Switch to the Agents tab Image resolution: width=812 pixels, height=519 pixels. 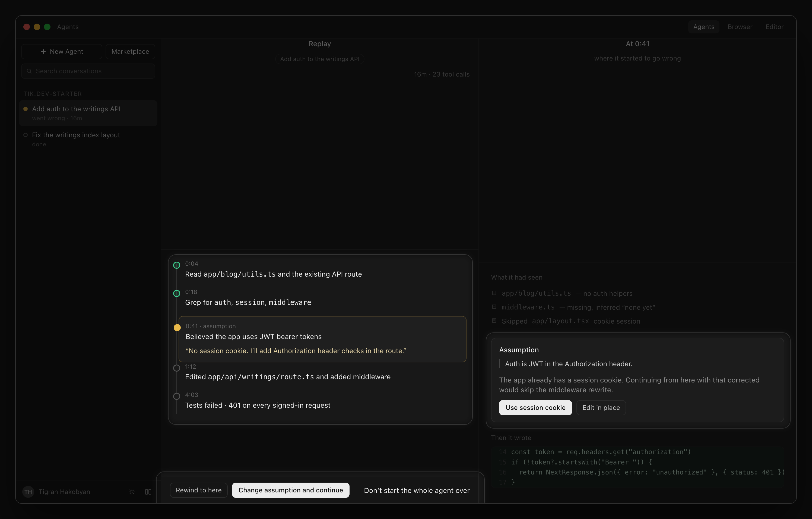704,27
